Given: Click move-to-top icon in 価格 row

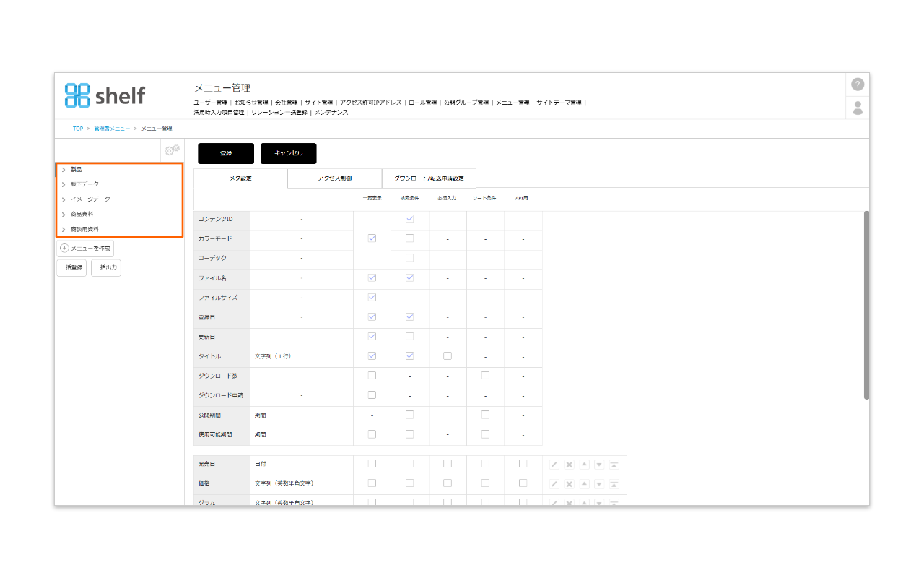Looking at the screenshot, I should pyautogui.click(x=614, y=484).
